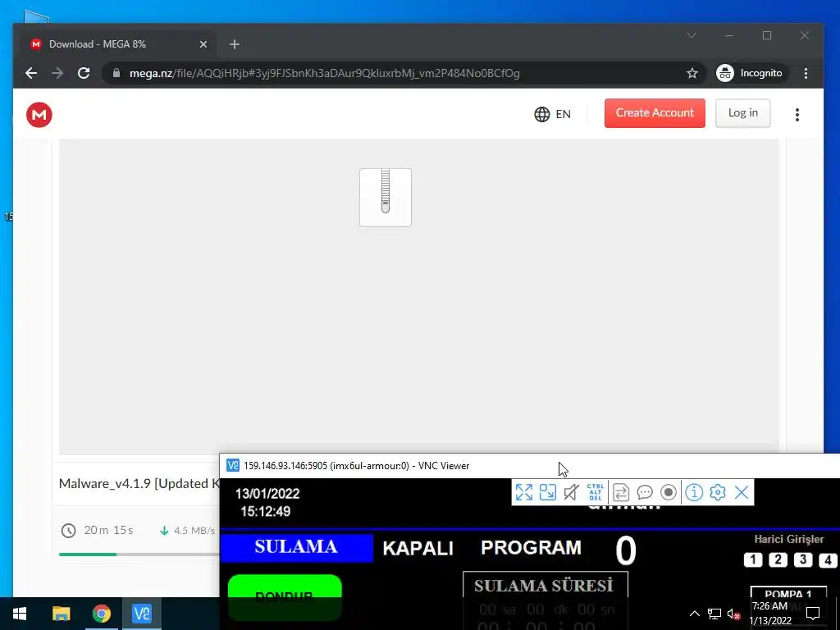840x630 pixels.
Task: Open Chrome tab search chevron
Action: [691, 35]
